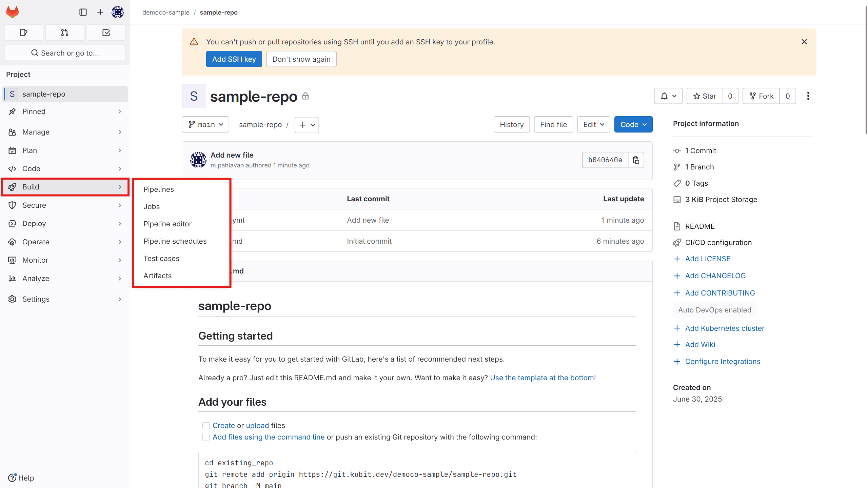Click Use the template at the bottom link
868x488 pixels.
click(x=542, y=378)
